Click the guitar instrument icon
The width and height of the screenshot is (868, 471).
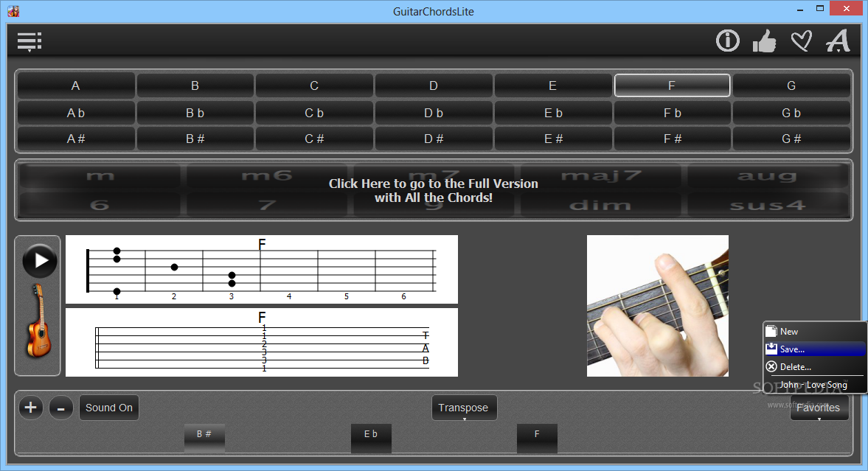(39, 321)
